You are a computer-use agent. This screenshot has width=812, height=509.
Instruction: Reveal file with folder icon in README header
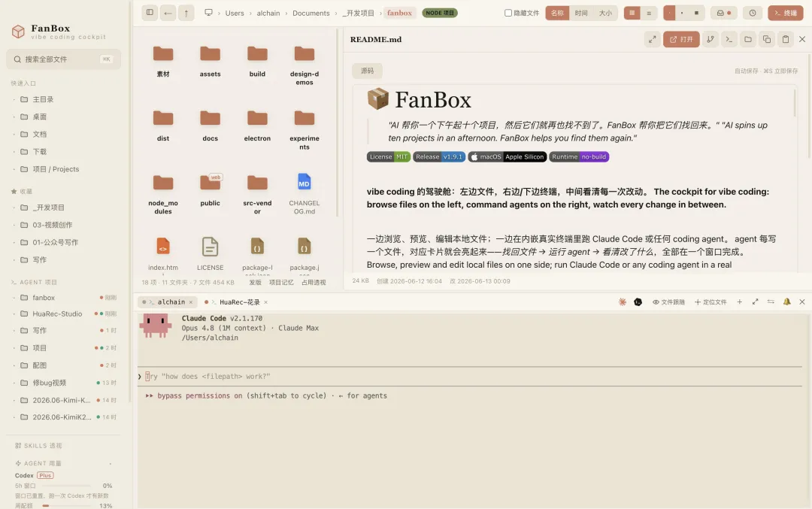point(748,39)
